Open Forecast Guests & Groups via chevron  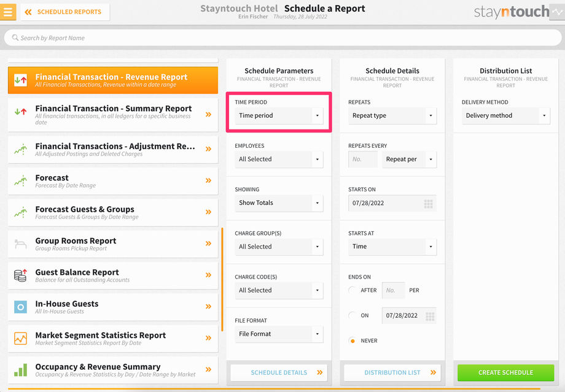(x=208, y=212)
